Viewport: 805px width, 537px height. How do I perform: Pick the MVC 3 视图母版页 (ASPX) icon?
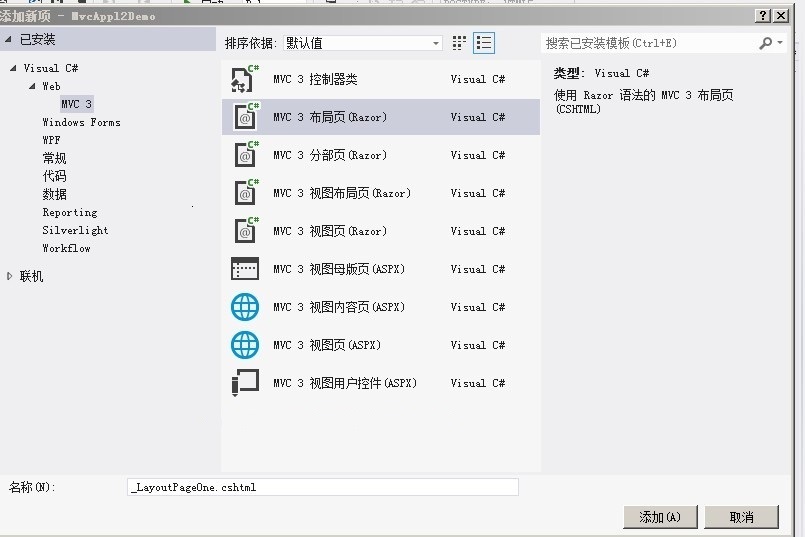(245, 269)
